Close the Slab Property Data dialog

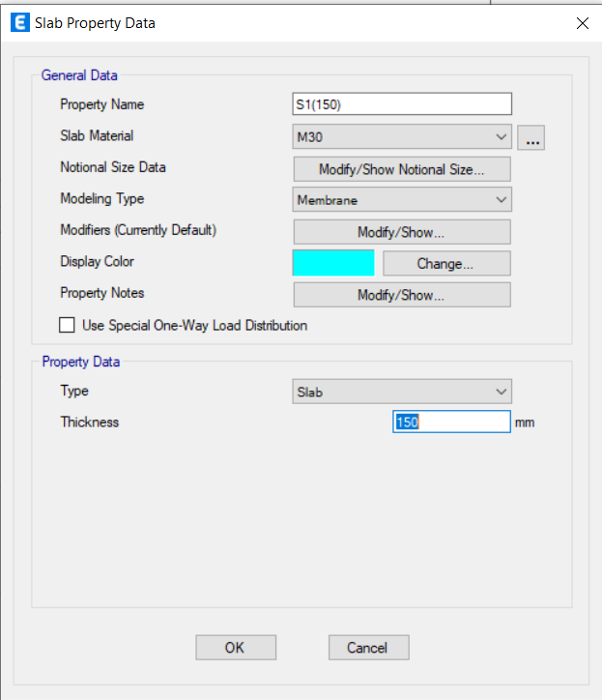click(583, 23)
